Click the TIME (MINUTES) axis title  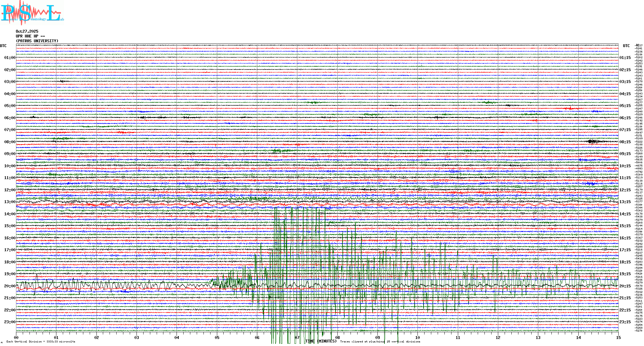tap(321, 341)
